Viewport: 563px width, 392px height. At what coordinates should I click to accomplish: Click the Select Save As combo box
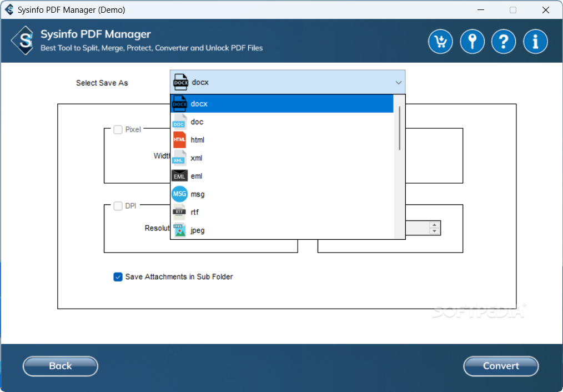coord(288,82)
